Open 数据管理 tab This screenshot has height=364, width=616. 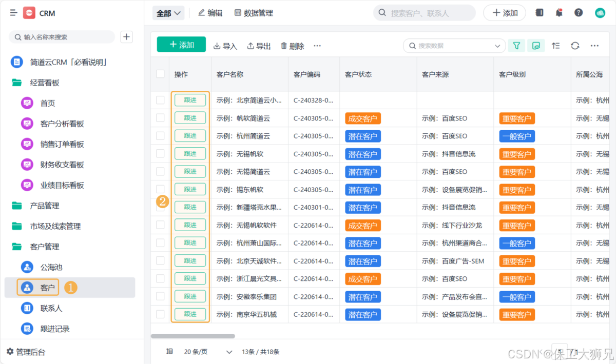pyautogui.click(x=254, y=13)
